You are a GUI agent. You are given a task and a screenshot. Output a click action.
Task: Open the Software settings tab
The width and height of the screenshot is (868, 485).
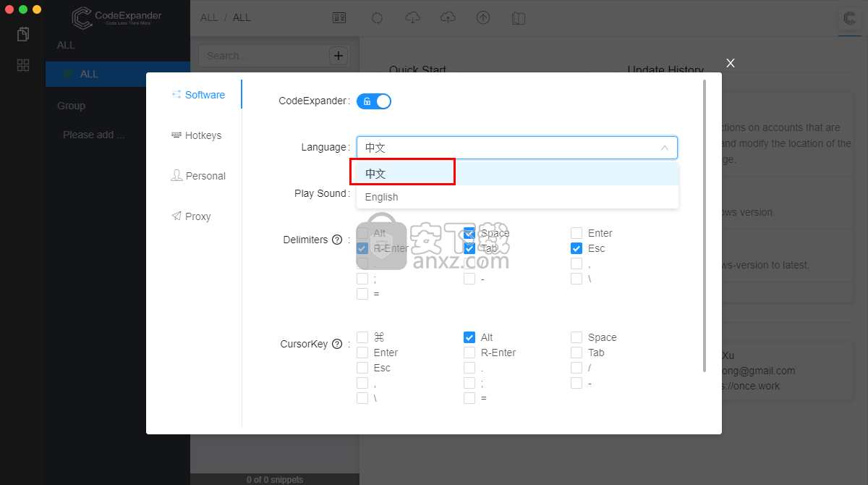click(x=198, y=95)
